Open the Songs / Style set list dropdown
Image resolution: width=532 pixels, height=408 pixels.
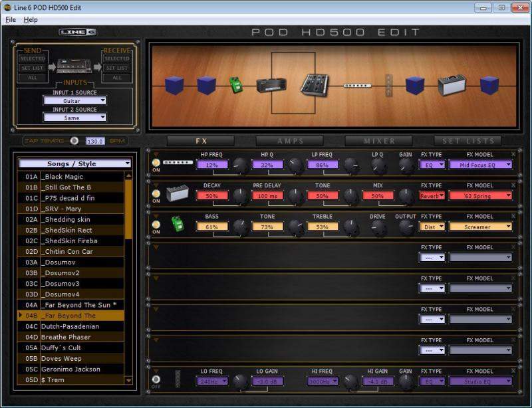(74, 163)
